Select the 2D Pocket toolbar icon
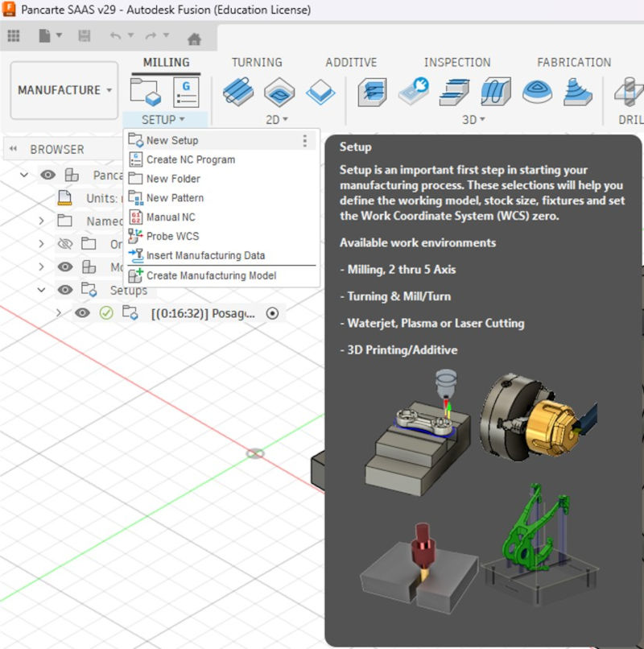 [279, 92]
